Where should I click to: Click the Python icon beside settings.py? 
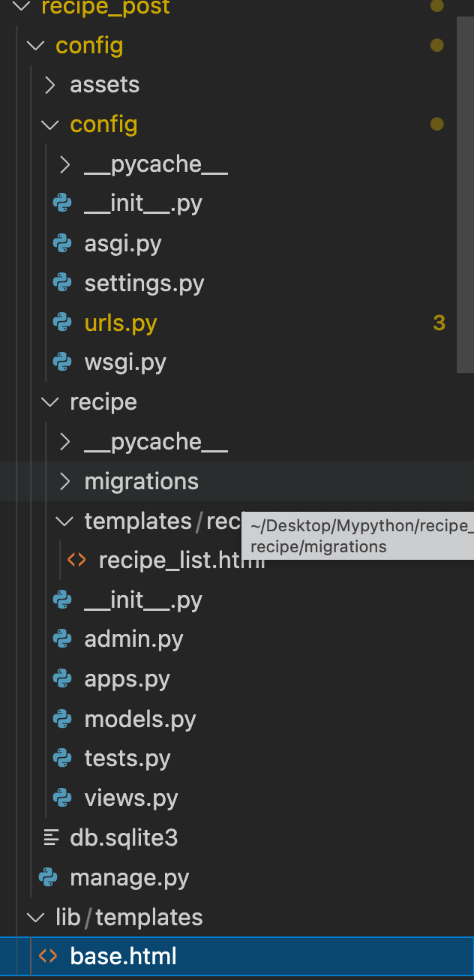click(x=62, y=284)
